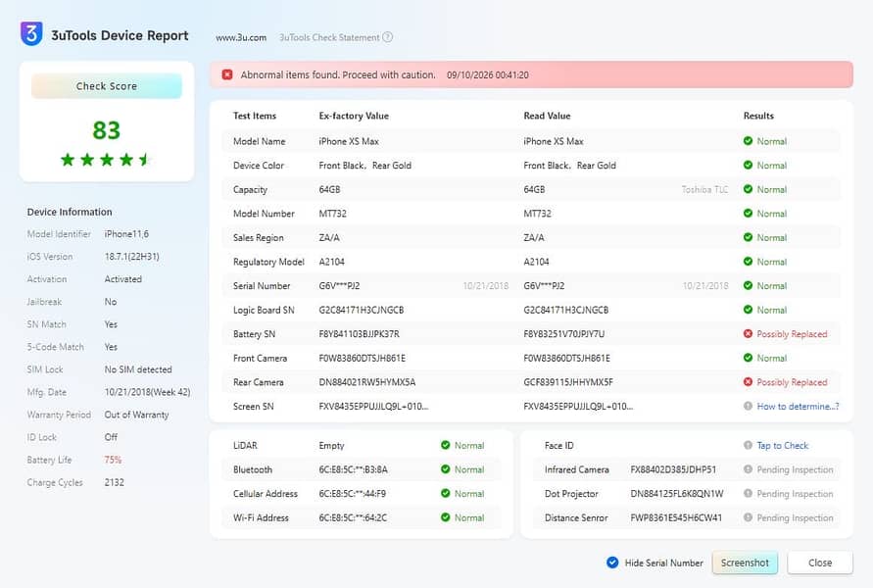Viewport: 873px width, 588px height.
Task: Tap to Check Face ID link
Action: 782,446
